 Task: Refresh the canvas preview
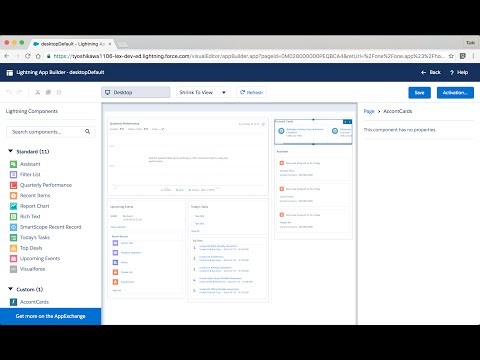click(251, 92)
